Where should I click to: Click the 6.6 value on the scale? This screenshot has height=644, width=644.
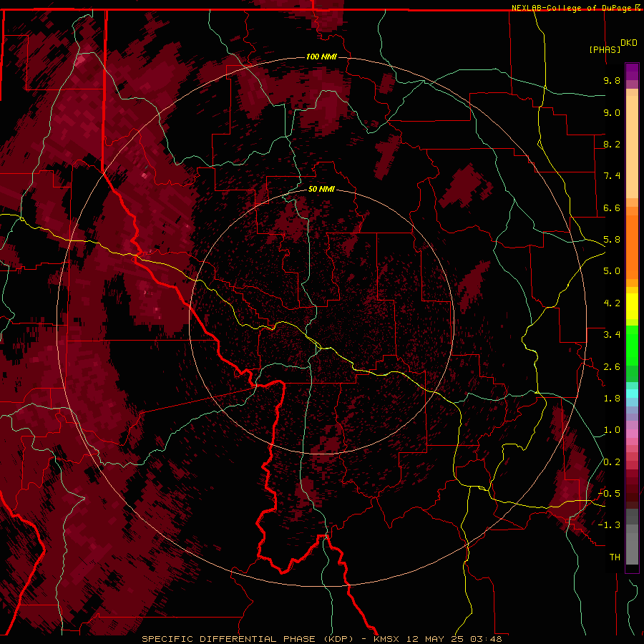(612, 208)
